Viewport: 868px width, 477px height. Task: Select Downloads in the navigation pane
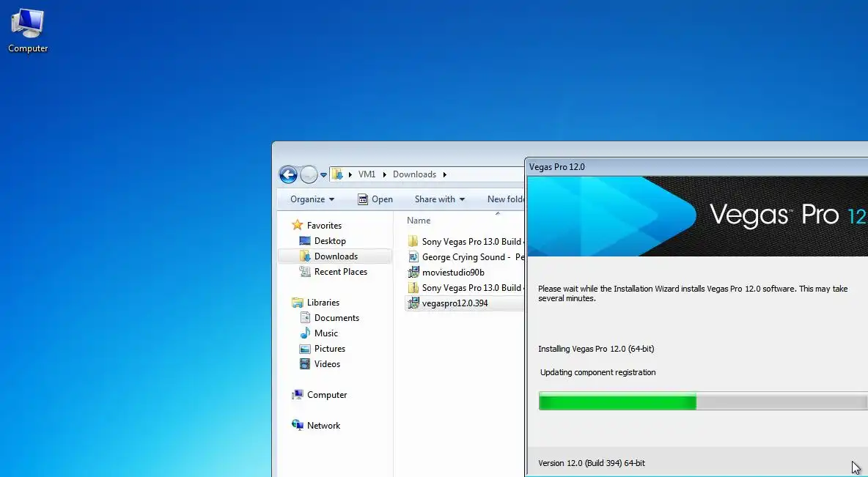(x=336, y=256)
